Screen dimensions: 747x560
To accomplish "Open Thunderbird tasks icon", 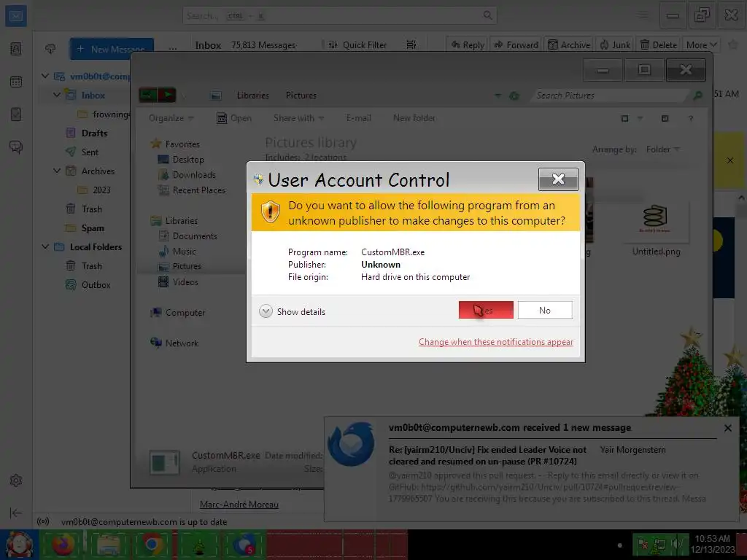I will (x=16, y=114).
